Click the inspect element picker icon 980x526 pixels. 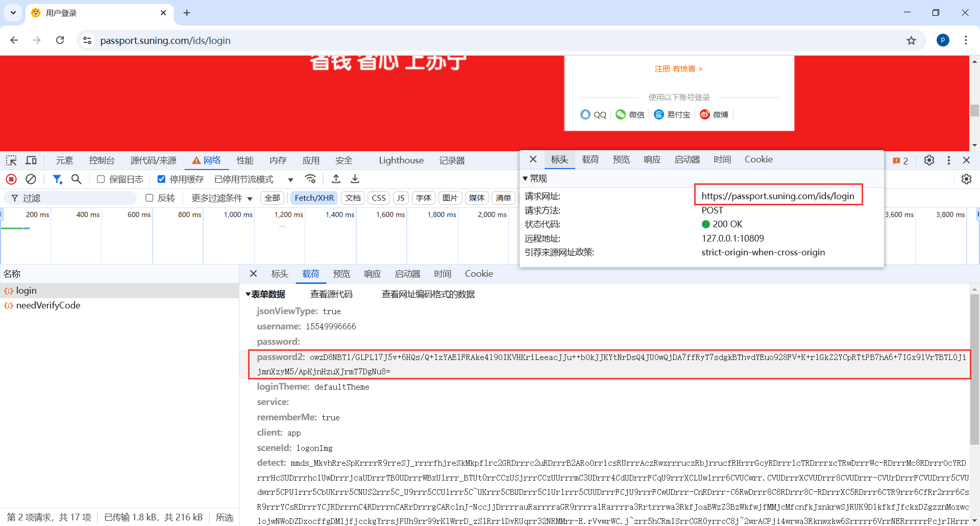(x=11, y=160)
